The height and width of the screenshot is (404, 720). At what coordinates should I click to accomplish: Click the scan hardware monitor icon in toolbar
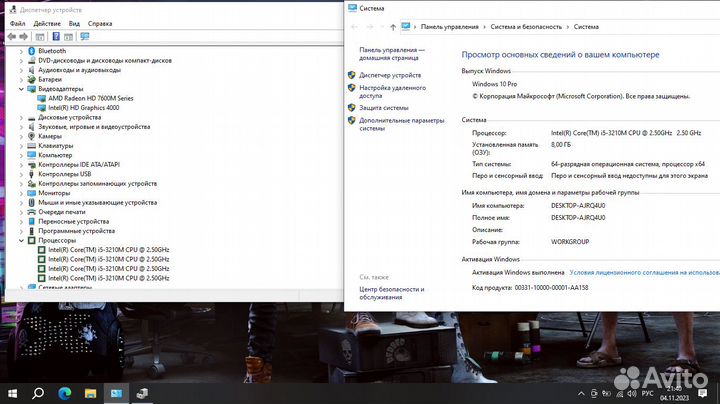click(x=85, y=37)
